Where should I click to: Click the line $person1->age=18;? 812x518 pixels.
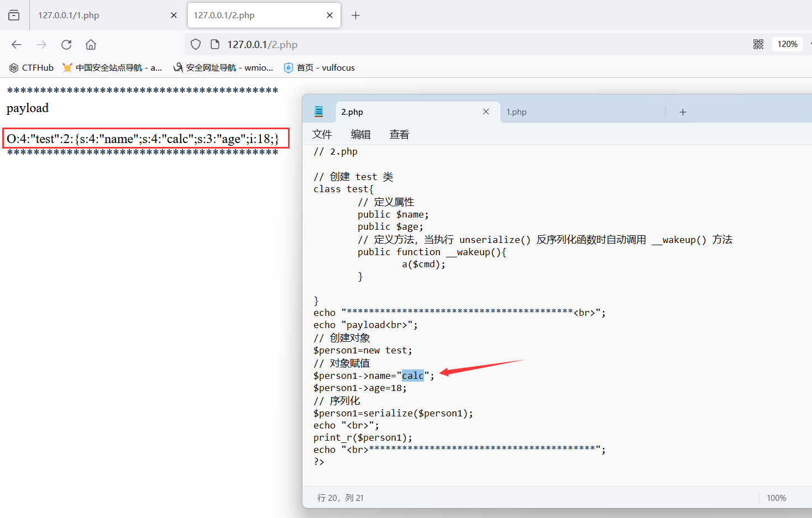click(x=360, y=388)
